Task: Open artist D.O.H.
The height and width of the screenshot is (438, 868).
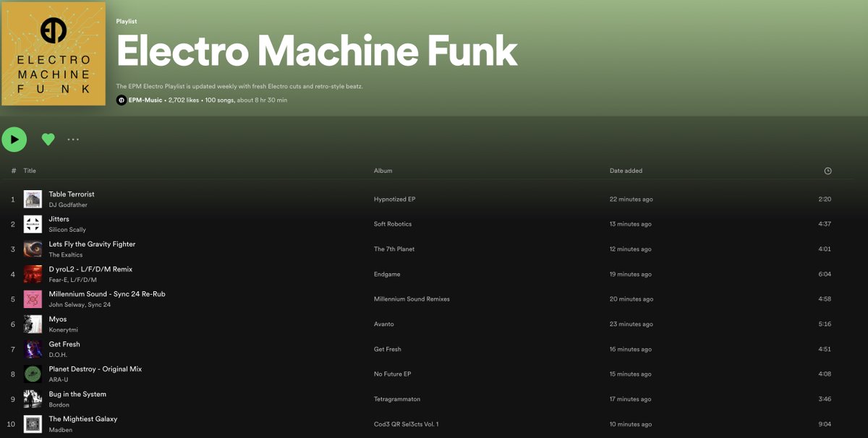Action: click(x=58, y=355)
